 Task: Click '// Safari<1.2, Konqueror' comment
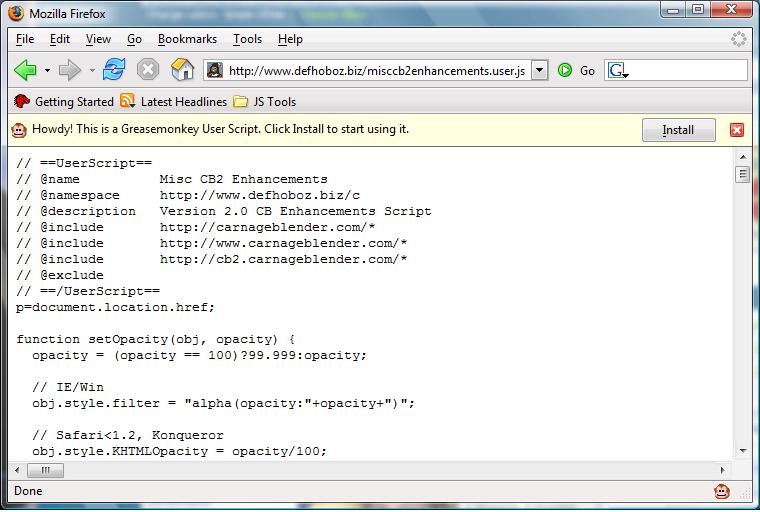[x=128, y=435]
